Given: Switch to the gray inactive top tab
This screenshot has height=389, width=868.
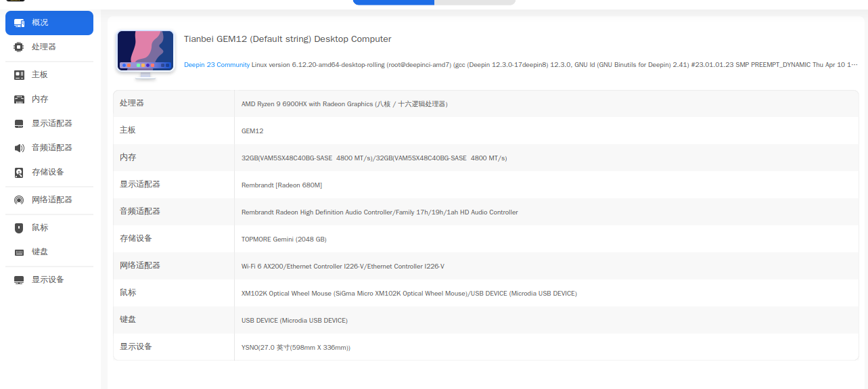Looking at the screenshot, I should tap(475, 2).
